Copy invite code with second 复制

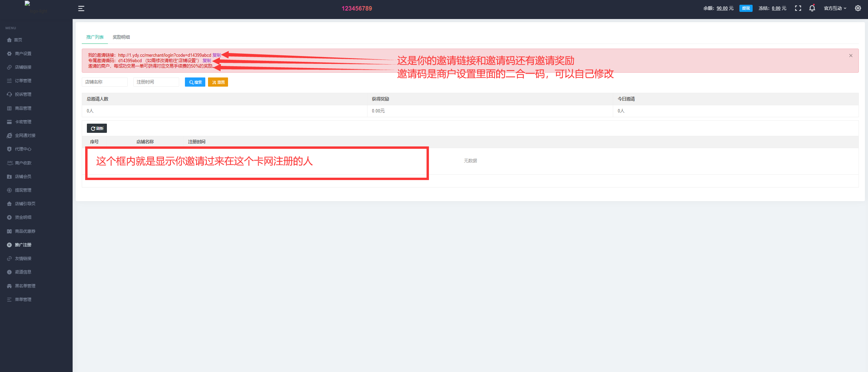(x=207, y=60)
